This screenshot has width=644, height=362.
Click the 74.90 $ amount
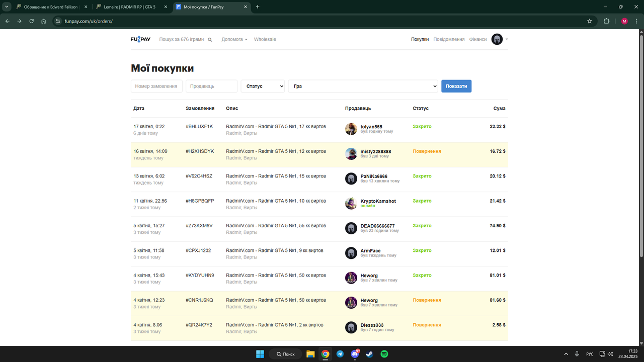(x=497, y=226)
